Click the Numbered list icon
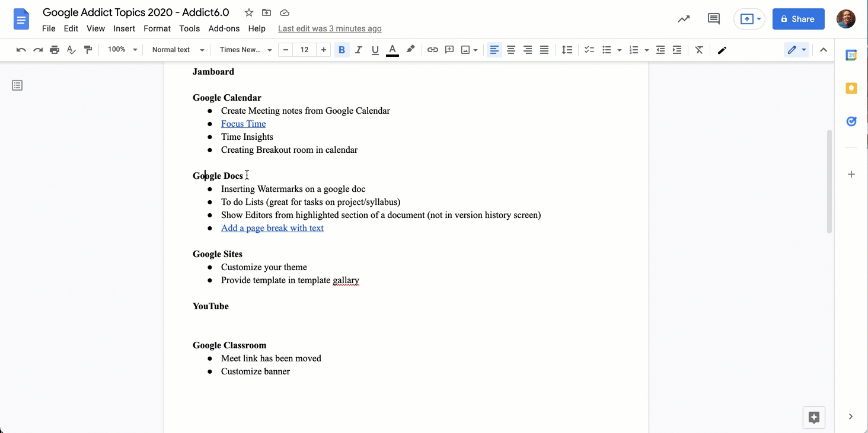This screenshot has width=868, height=433. coord(634,50)
